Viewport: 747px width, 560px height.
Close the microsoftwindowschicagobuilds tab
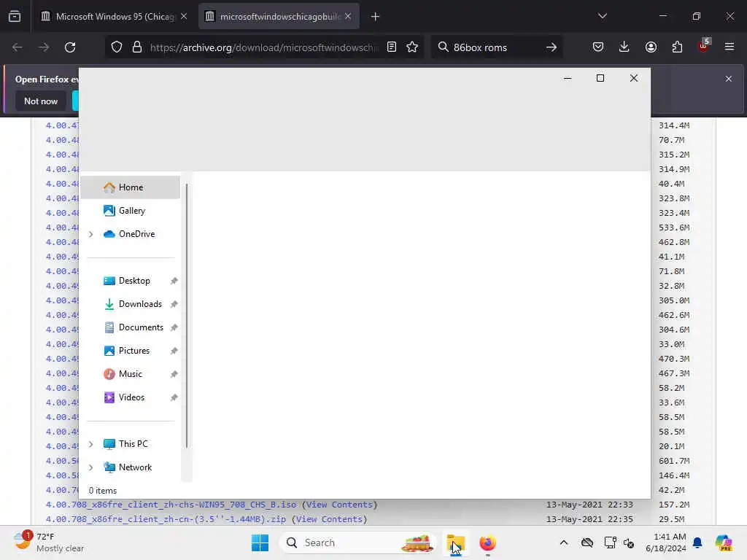(x=348, y=16)
